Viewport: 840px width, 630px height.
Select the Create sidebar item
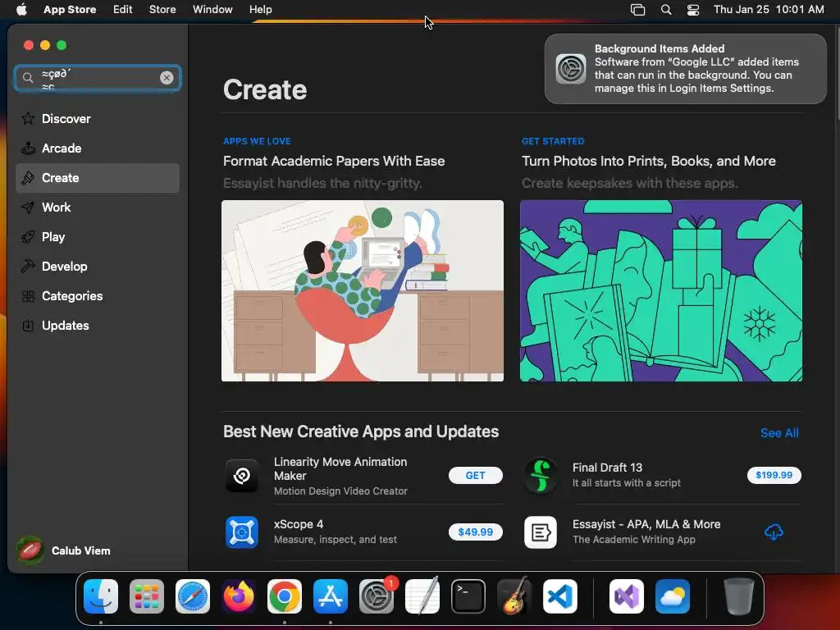(x=98, y=178)
